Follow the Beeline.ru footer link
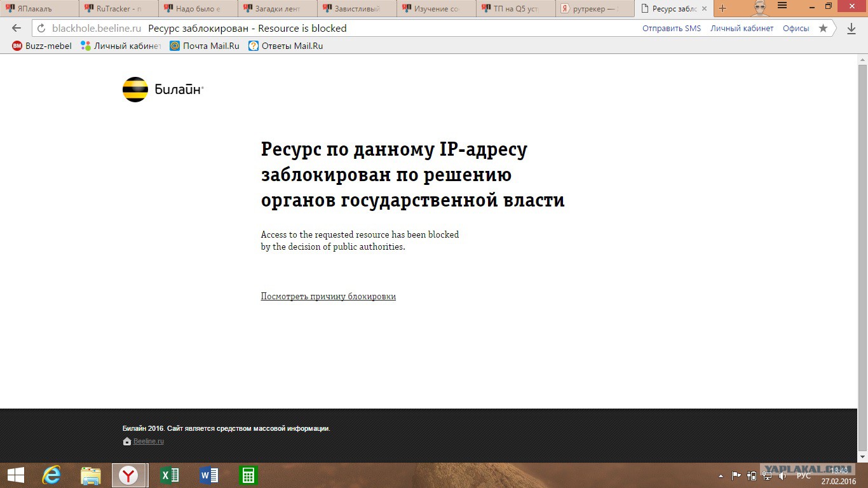The image size is (868, 488). pyautogui.click(x=149, y=441)
